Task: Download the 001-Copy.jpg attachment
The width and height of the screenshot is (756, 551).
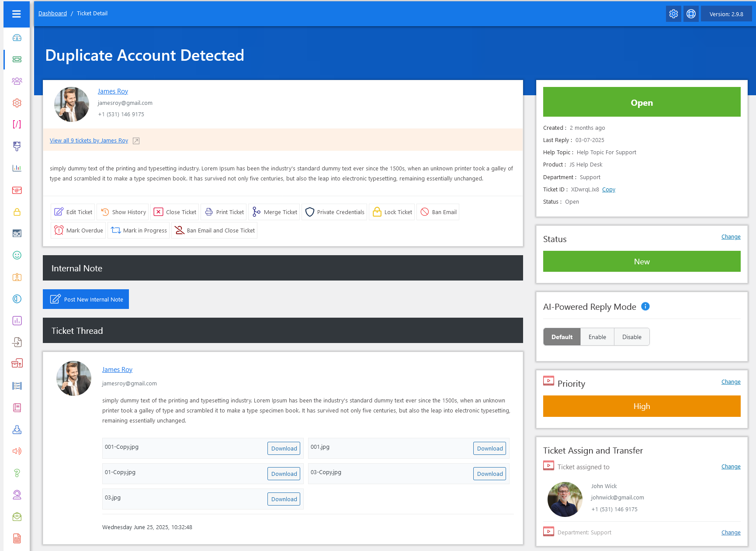Action: (284, 448)
